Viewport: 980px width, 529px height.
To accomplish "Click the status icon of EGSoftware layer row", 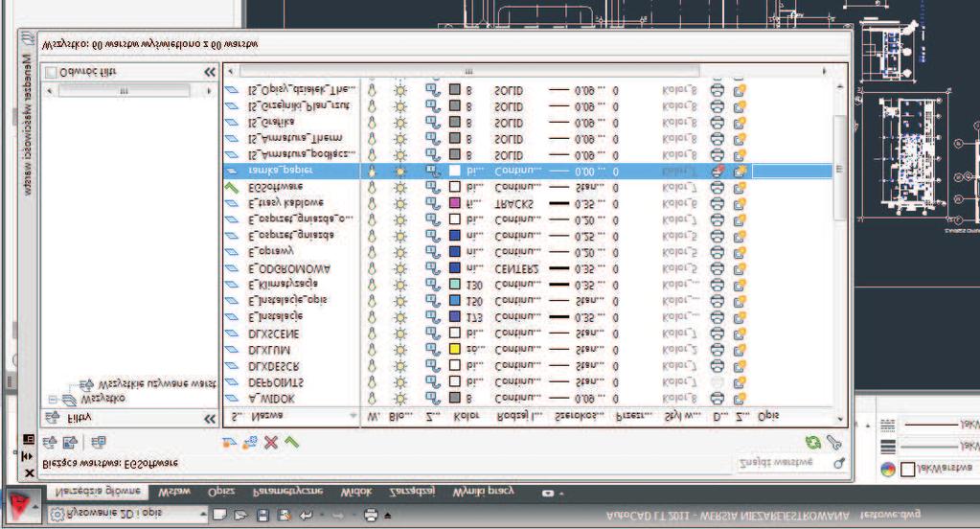I will tap(232, 187).
